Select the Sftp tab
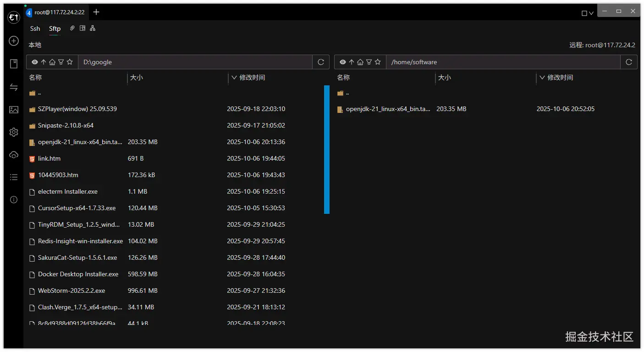Viewport: 644px width, 352px height. (55, 28)
